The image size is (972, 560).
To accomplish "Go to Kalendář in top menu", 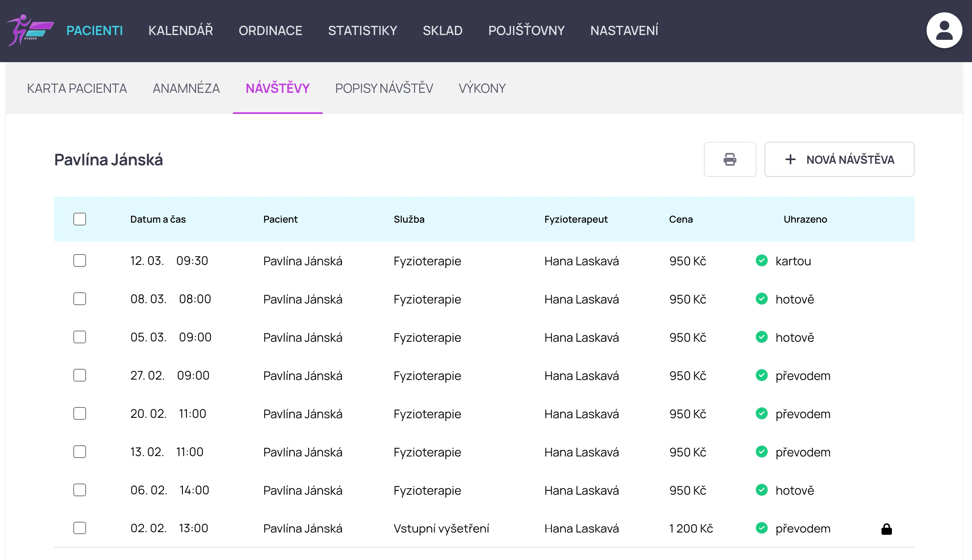I will pos(180,30).
